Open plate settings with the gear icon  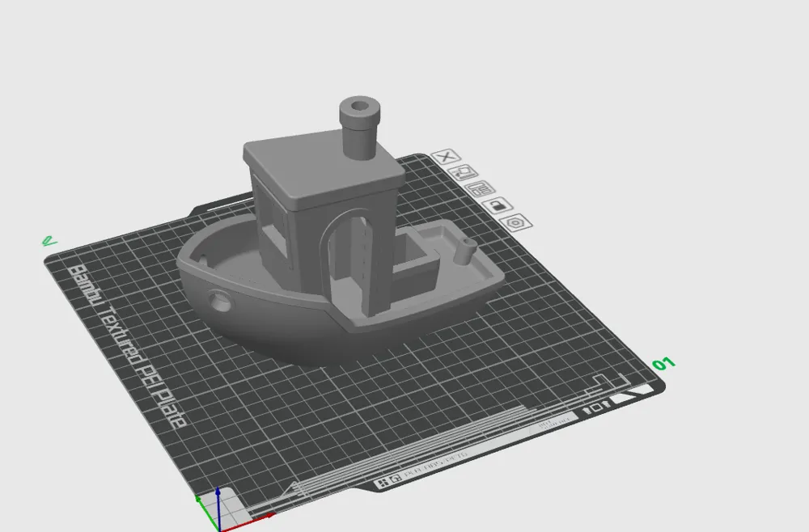click(x=514, y=223)
